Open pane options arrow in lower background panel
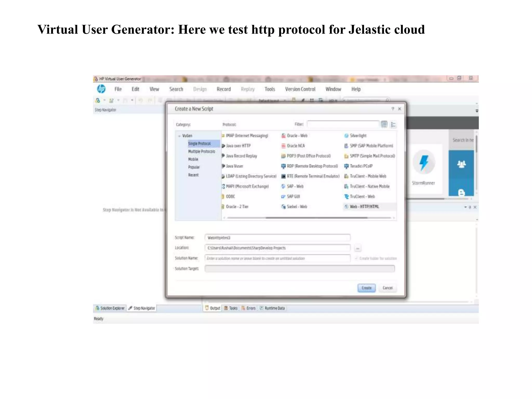 [465, 207]
